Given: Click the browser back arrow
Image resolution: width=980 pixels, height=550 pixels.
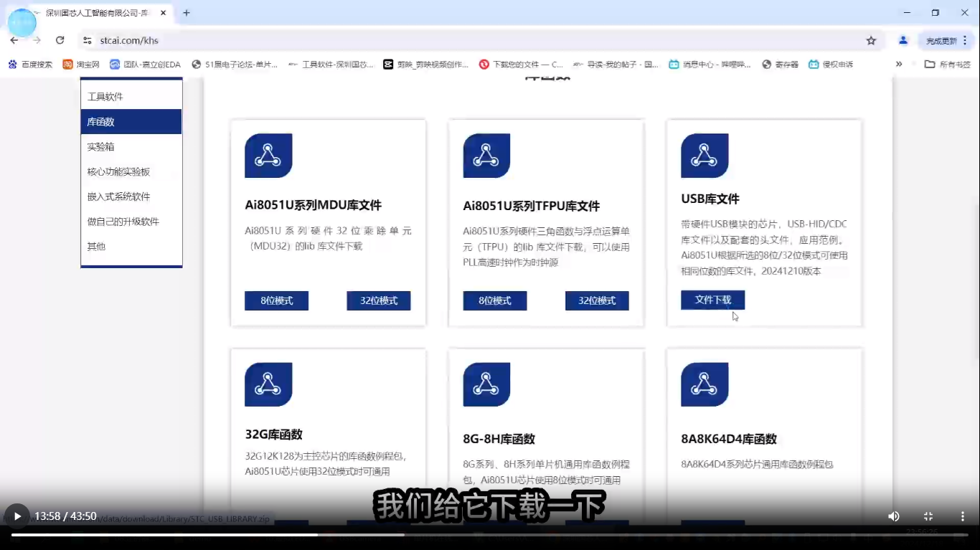Looking at the screenshot, I should point(14,40).
